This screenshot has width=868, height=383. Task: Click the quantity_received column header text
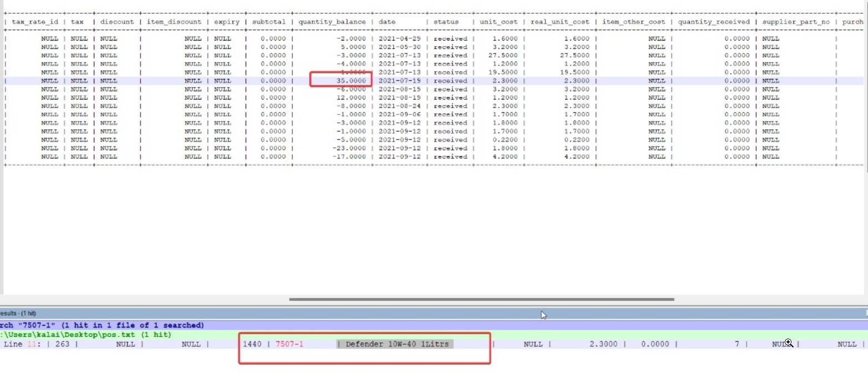click(713, 22)
